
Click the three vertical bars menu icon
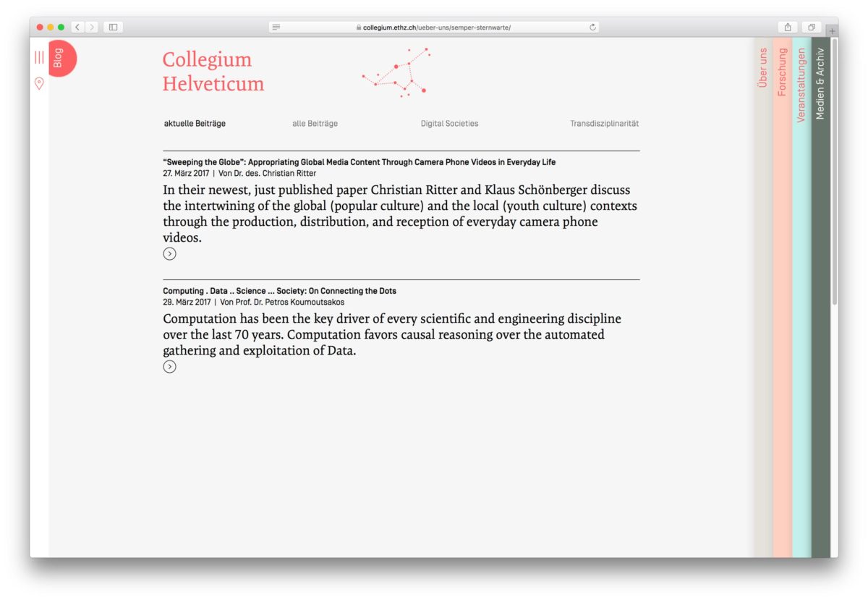39,57
